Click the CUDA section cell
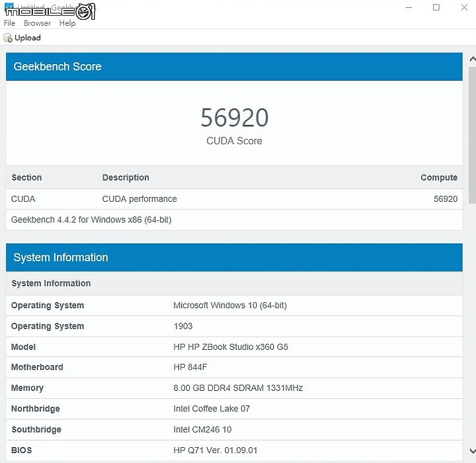The image size is (476, 463). pyautogui.click(x=23, y=199)
